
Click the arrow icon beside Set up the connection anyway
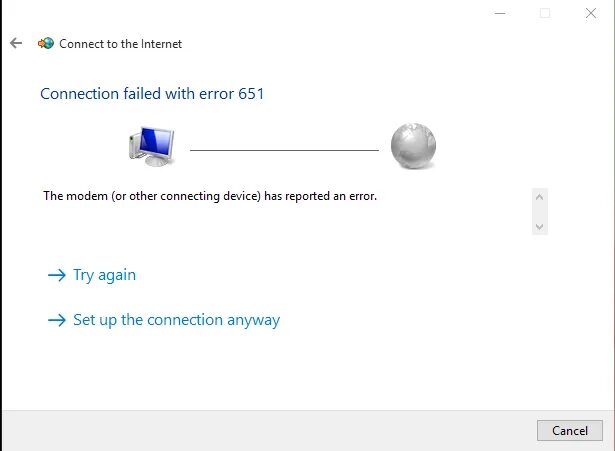[x=56, y=321]
